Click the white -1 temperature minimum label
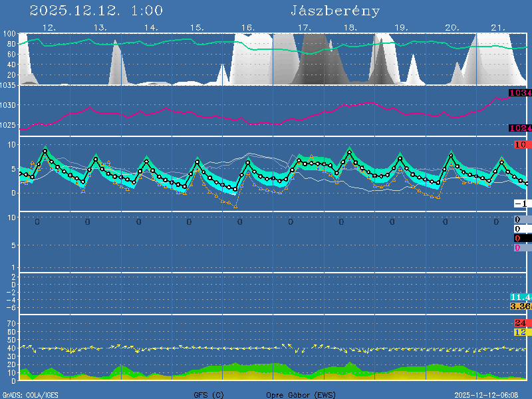The image size is (532, 399). (521, 203)
